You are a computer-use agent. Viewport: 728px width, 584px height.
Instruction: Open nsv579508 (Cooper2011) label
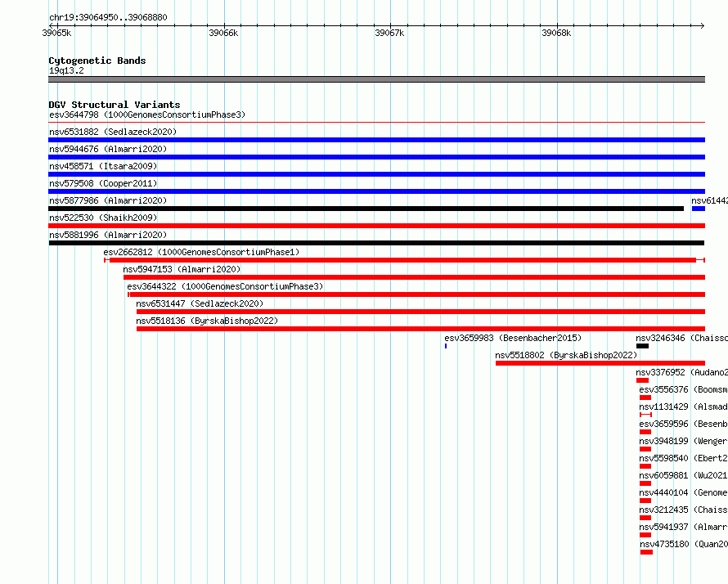(103, 183)
